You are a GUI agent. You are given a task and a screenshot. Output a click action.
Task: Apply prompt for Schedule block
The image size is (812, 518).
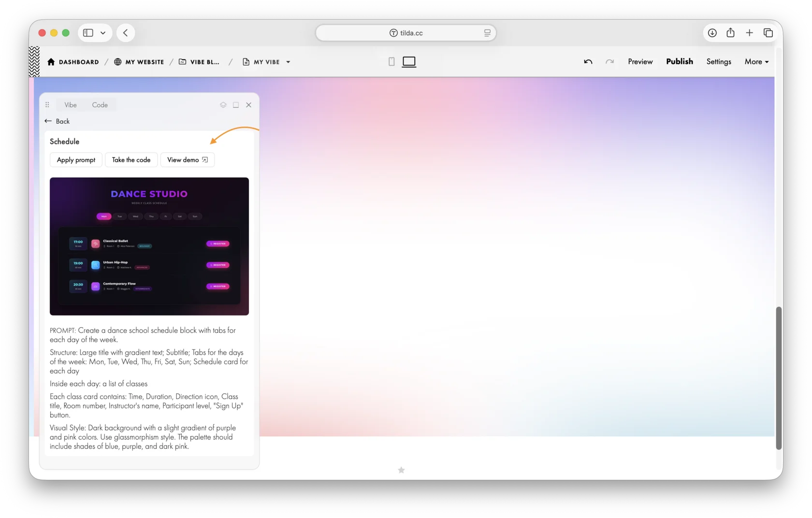76,160
